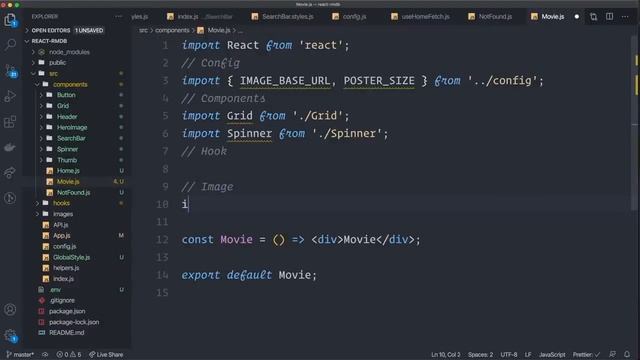The image size is (640, 360).
Task: Select the Movie.js editor tab
Action: (x=548, y=17)
